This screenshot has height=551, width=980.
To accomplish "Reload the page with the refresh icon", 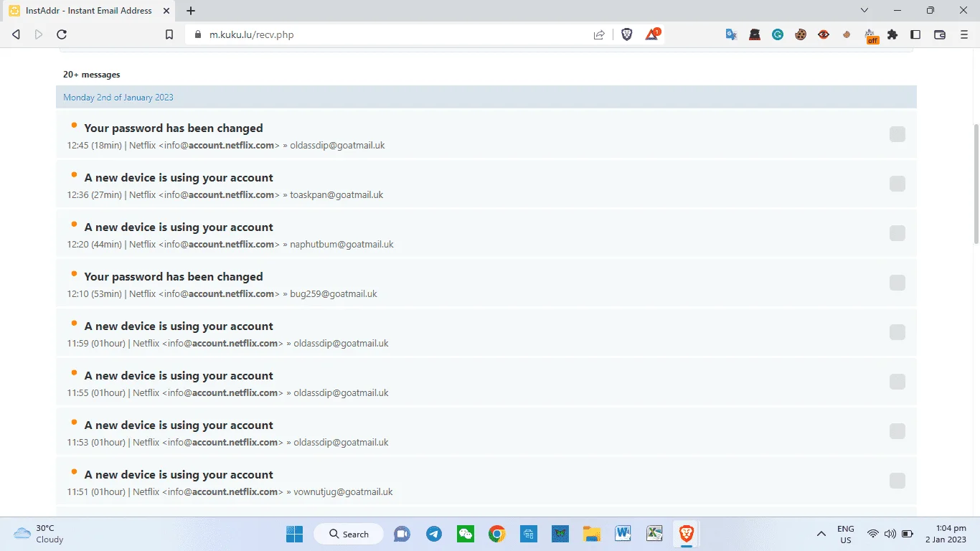I will click(62, 34).
